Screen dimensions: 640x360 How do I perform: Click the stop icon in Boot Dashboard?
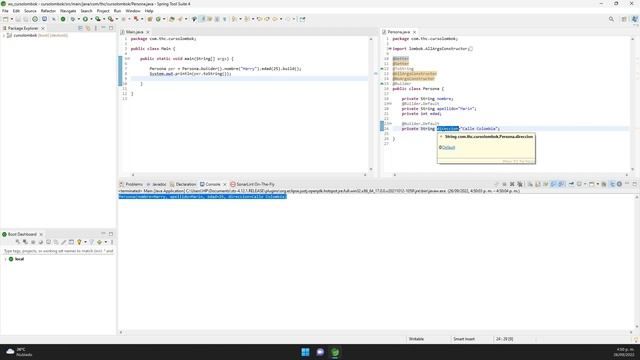click(x=33, y=242)
